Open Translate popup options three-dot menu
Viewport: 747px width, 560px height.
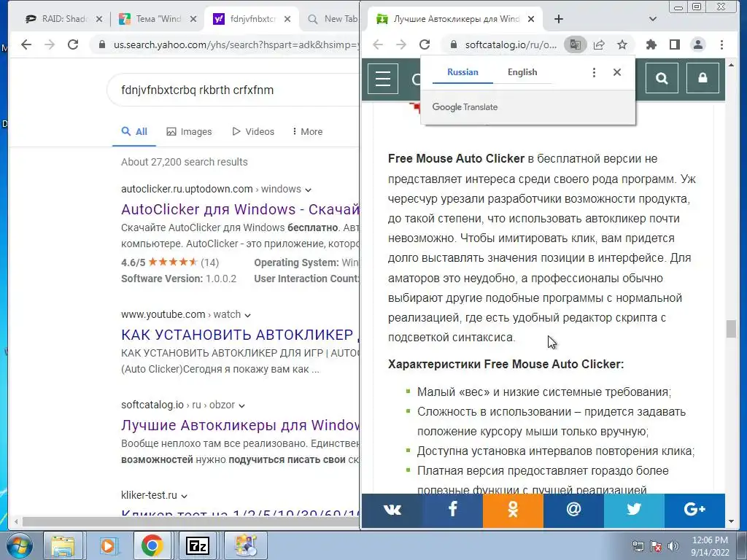(x=594, y=72)
